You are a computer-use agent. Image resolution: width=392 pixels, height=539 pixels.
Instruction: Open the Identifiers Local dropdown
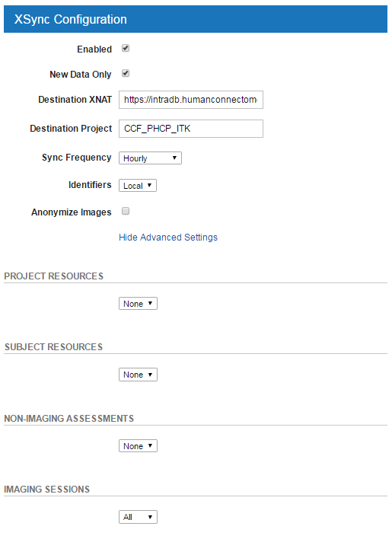pos(138,186)
